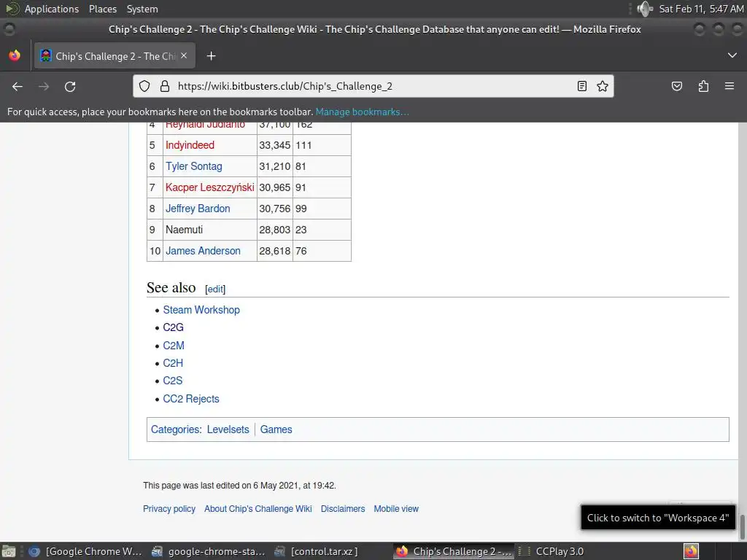The height and width of the screenshot is (560, 747).
Task: Open Tyler Sontag player link
Action: tap(194, 166)
